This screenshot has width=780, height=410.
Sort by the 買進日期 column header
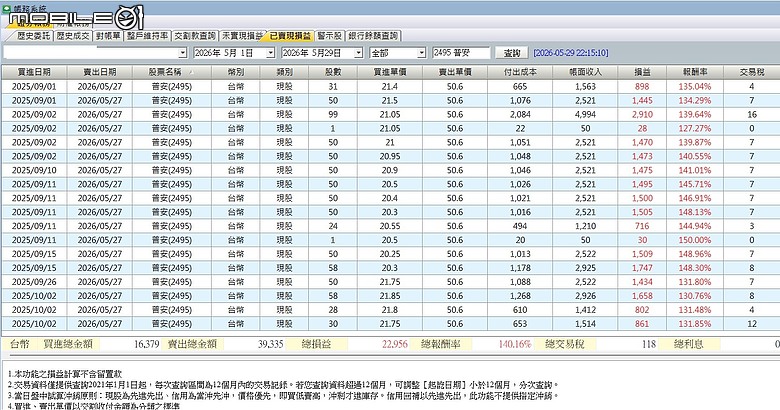[x=34, y=72]
